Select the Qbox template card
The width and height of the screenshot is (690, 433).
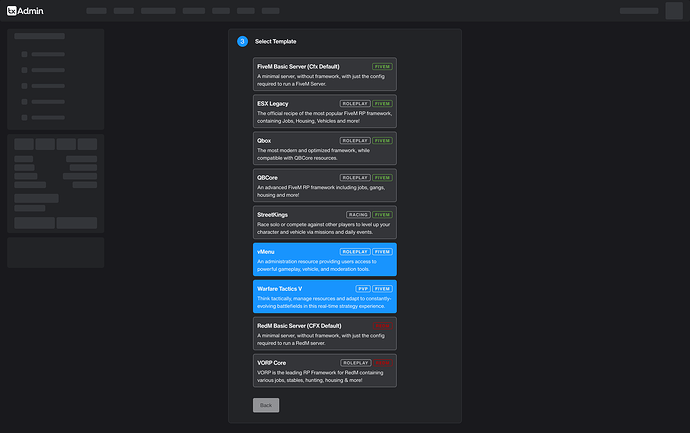click(325, 148)
